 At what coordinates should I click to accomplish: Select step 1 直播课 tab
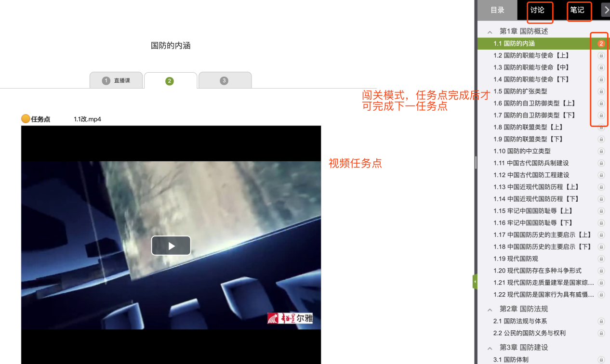(116, 80)
